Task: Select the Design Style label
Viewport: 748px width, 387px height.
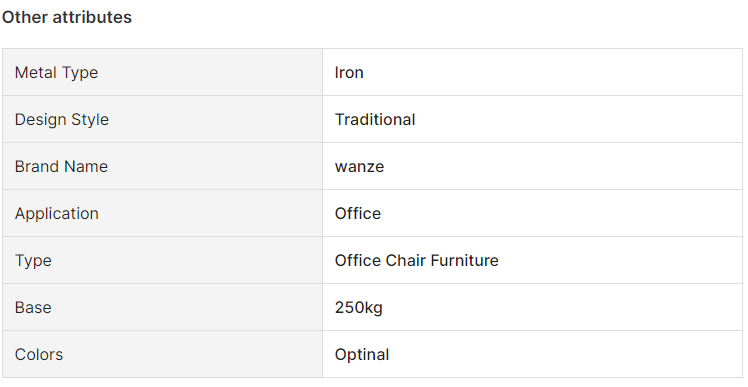Action: (62, 119)
